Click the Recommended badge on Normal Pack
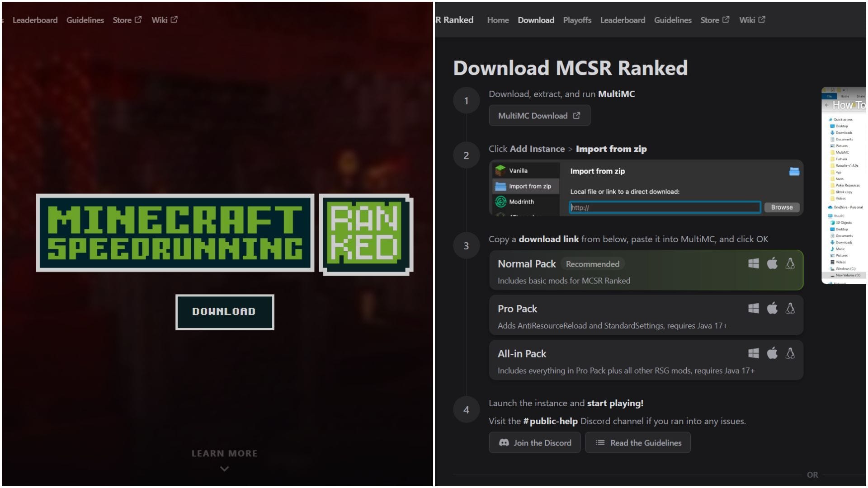The image size is (868, 488). (x=592, y=264)
